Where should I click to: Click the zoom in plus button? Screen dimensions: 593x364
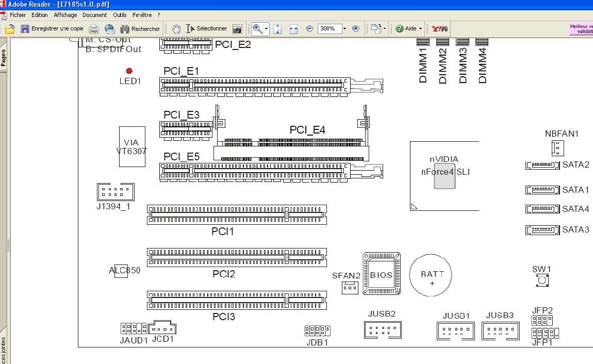coord(355,29)
